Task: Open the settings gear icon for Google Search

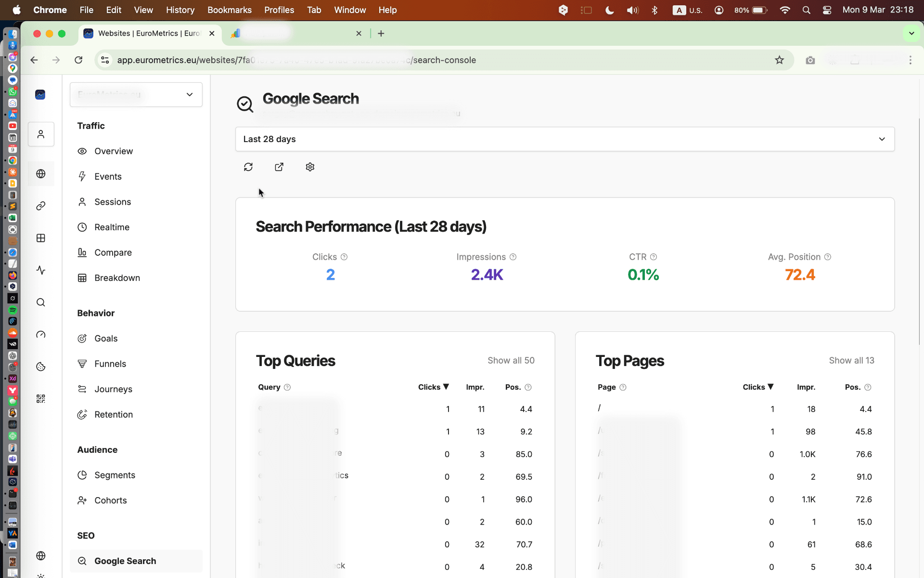Action: click(x=310, y=167)
